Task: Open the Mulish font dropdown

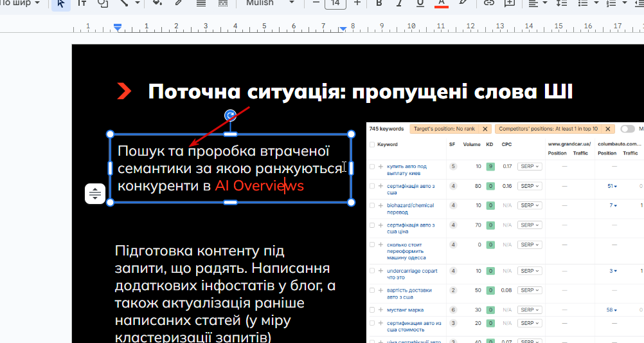Action: (269, 3)
